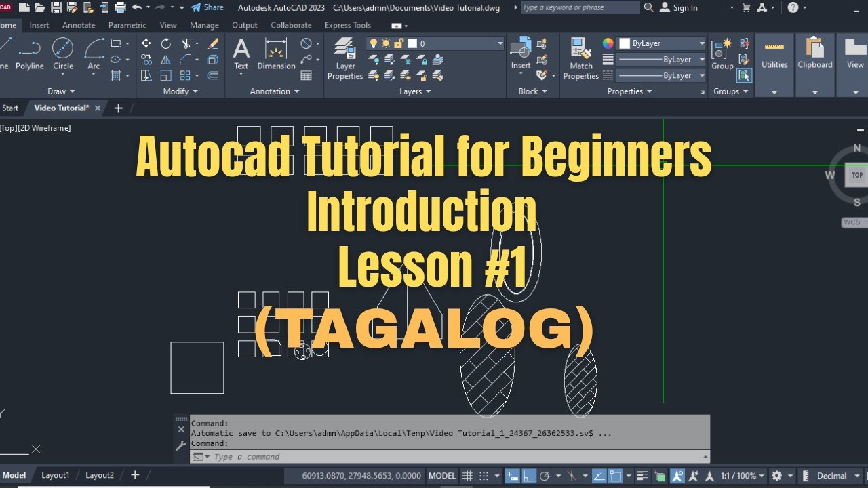The image size is (868, 488).
Task: Select the Copy tool in Modify panel
Action: 146,60
